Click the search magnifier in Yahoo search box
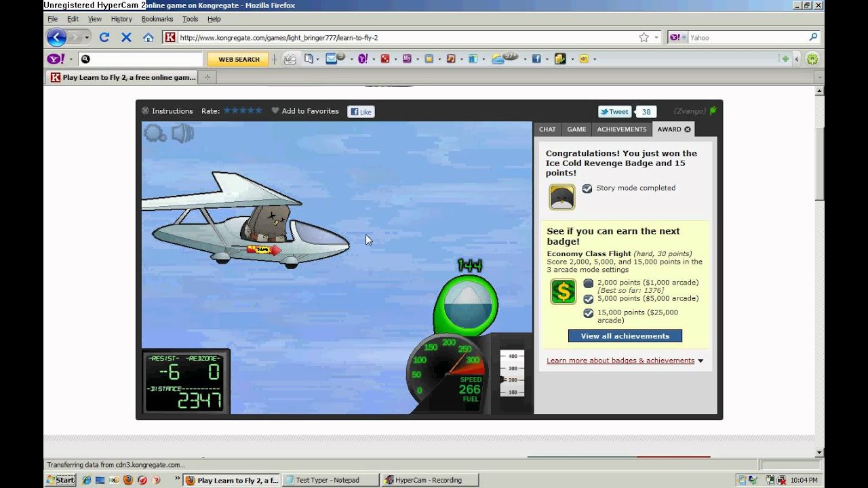868x488 pixels. [x=813, y=37]
